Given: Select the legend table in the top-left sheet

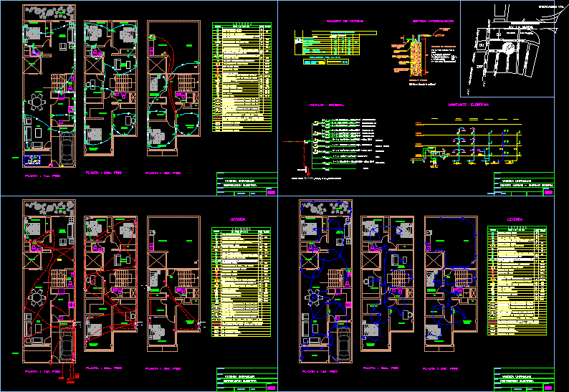Looking at the screenshot, I should (x=242, y=79).
